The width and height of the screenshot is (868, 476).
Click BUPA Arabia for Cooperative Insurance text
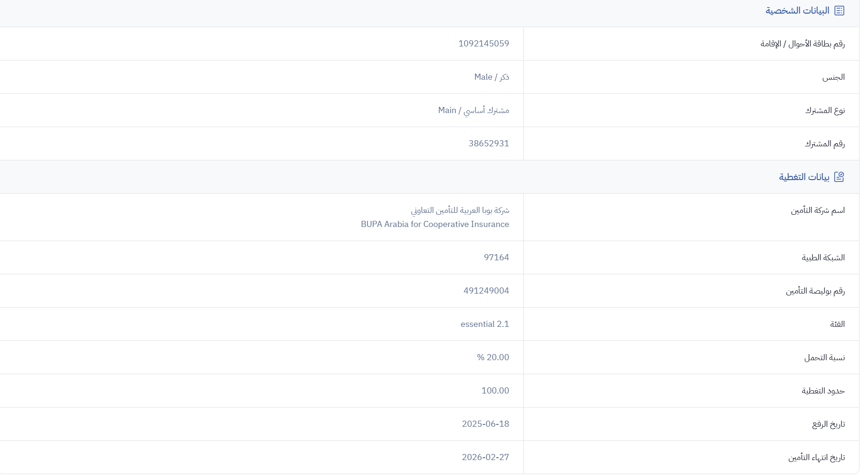[x=435, y=224]
